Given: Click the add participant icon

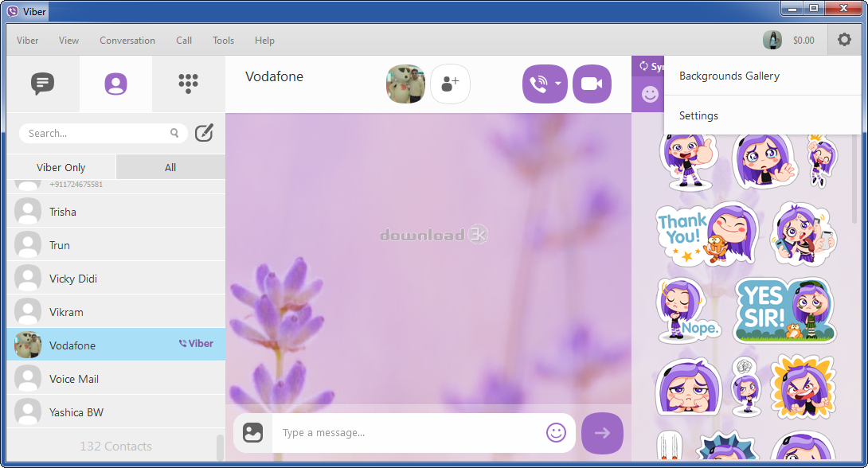Looking at the screenshot, I should [450, 84].
